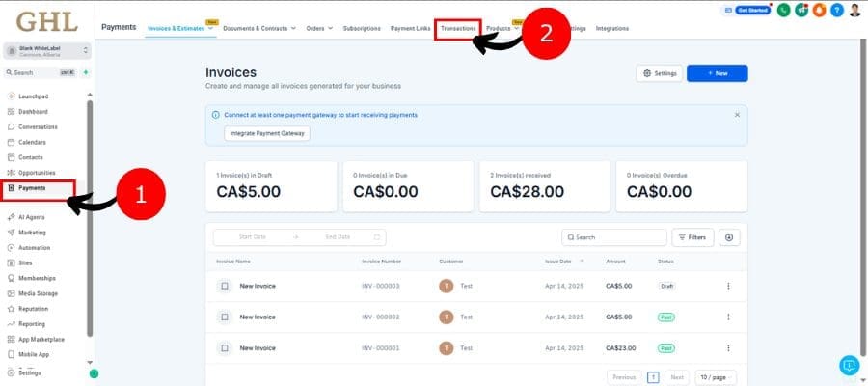Open the Stark WhiteLabel account switcher

[x=47, y=51]
